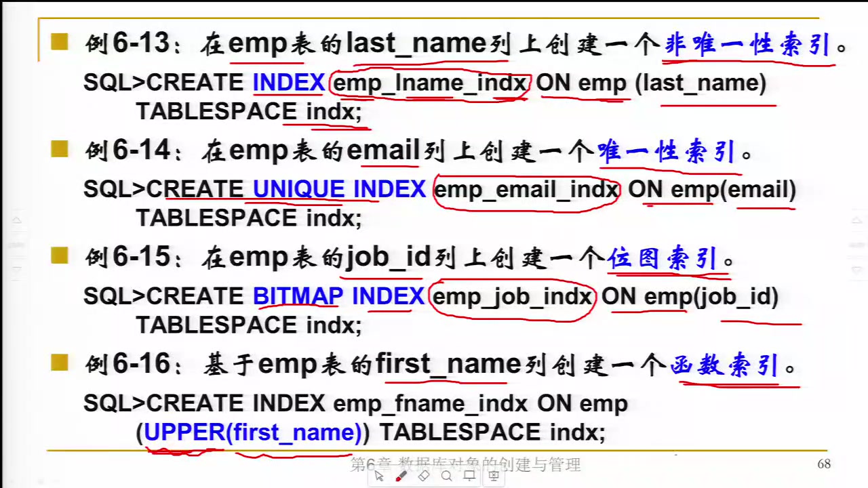Click TABLESPACE indx; under example 6-14
Screen dimensions: 868x488
pos(250,218)
